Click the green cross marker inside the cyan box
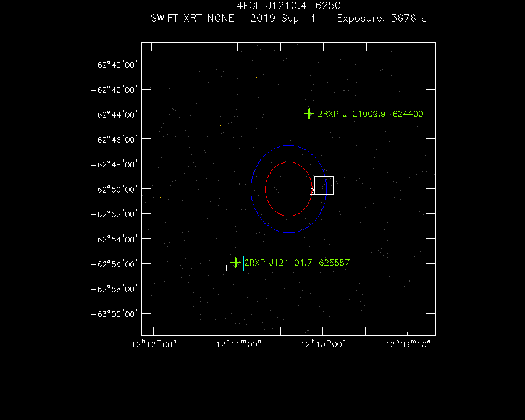 [236, 262]
